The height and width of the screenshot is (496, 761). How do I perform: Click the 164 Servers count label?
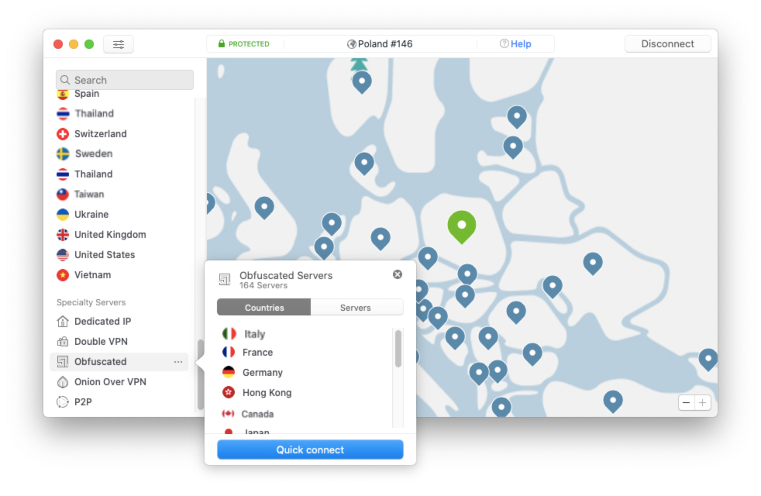click(263, 285)
